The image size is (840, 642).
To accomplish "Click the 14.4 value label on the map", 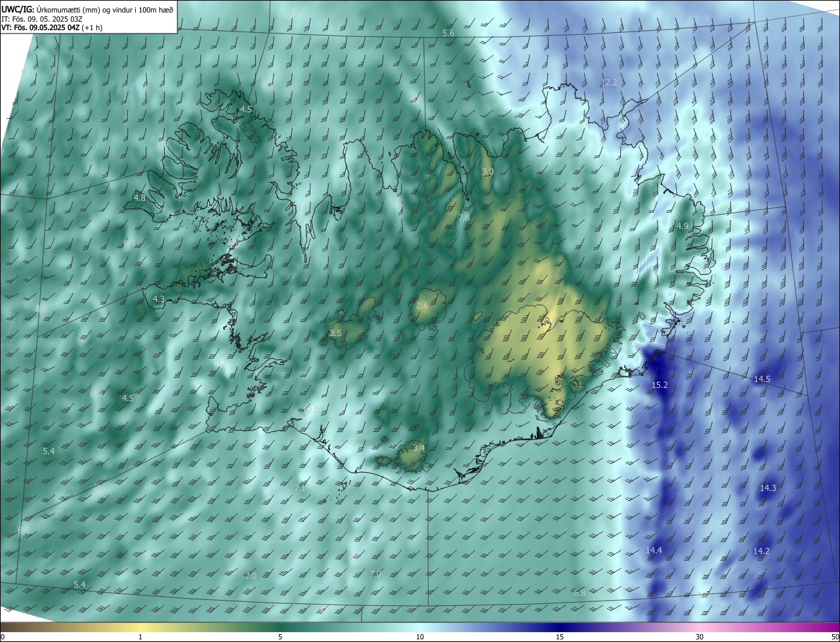I will click(x=654, y=550).
